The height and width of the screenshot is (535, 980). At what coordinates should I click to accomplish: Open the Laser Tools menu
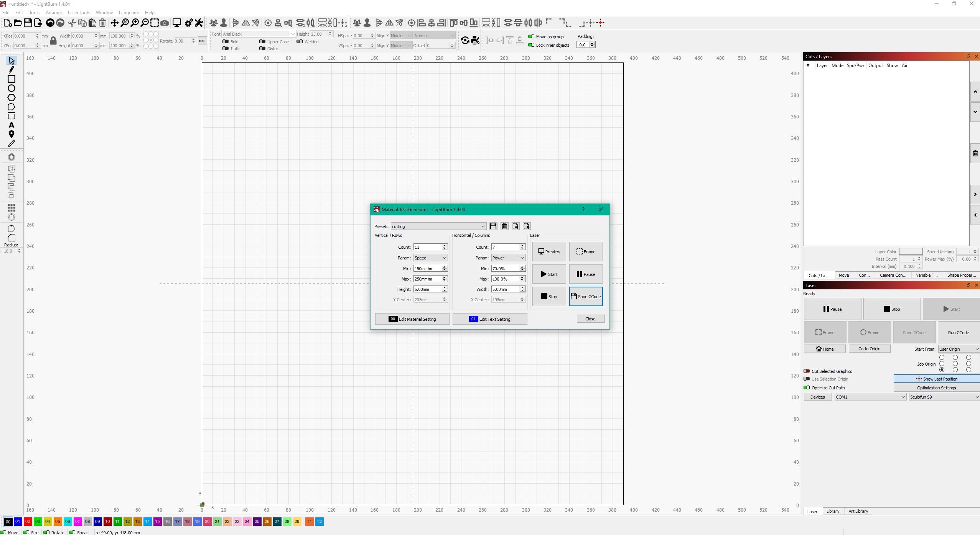79,13
